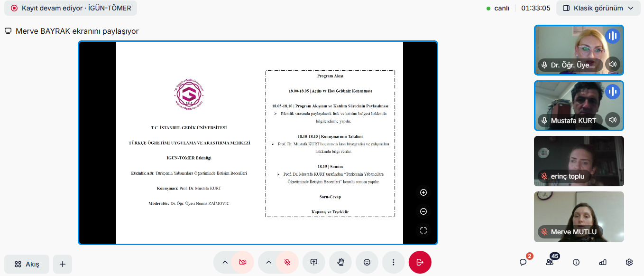This screenshot has height=276, width=644.
Task: Click the Akış button
Action: tap(27, 264)
